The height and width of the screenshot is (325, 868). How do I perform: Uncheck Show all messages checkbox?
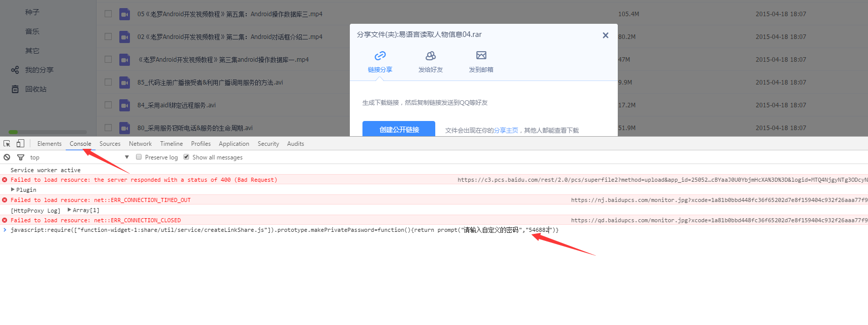point(187,157)
